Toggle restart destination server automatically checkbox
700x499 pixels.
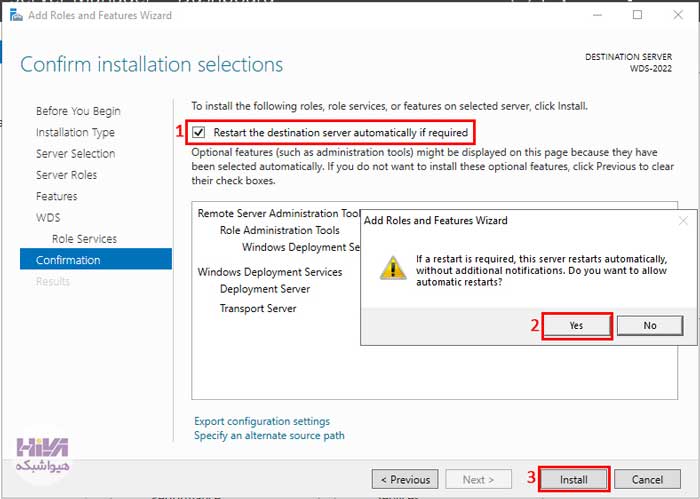(199, 133)
